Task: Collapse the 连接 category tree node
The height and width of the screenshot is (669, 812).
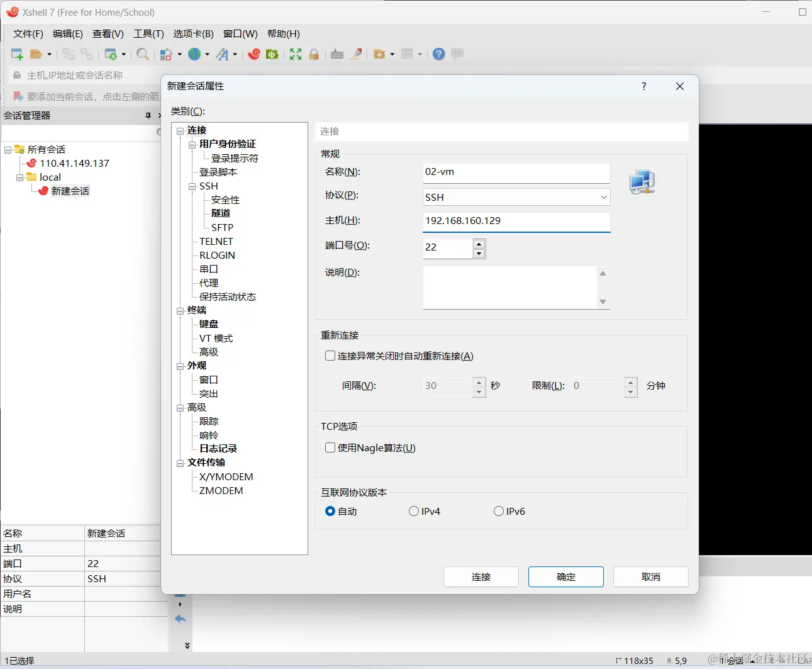Action: [181, 131]
